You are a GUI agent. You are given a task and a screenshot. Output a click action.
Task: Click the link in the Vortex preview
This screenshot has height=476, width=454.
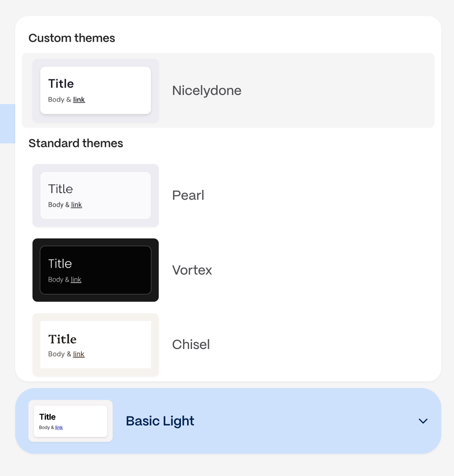(x=76, y=280)
